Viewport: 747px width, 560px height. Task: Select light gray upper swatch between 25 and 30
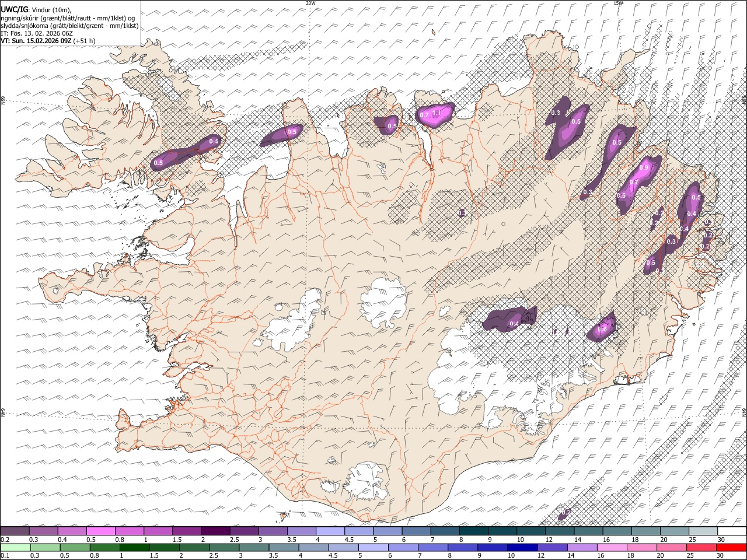click(x=703, y=531)
